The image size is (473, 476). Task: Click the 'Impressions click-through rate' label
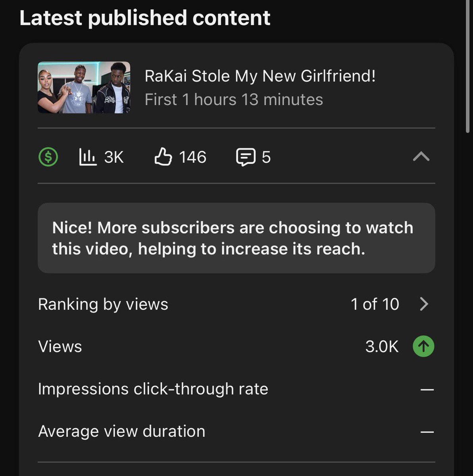click(x=153, y=389)
